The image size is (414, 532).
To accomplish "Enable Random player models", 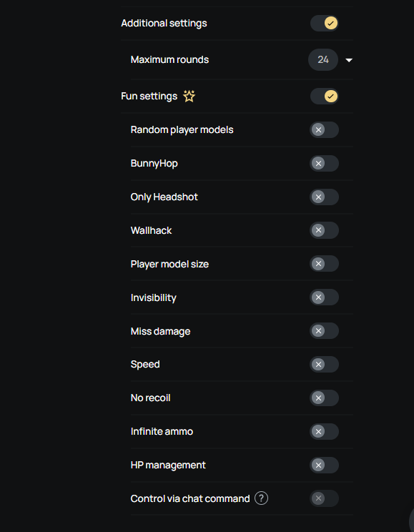I will pyautogui.click(x=324, y=129).
